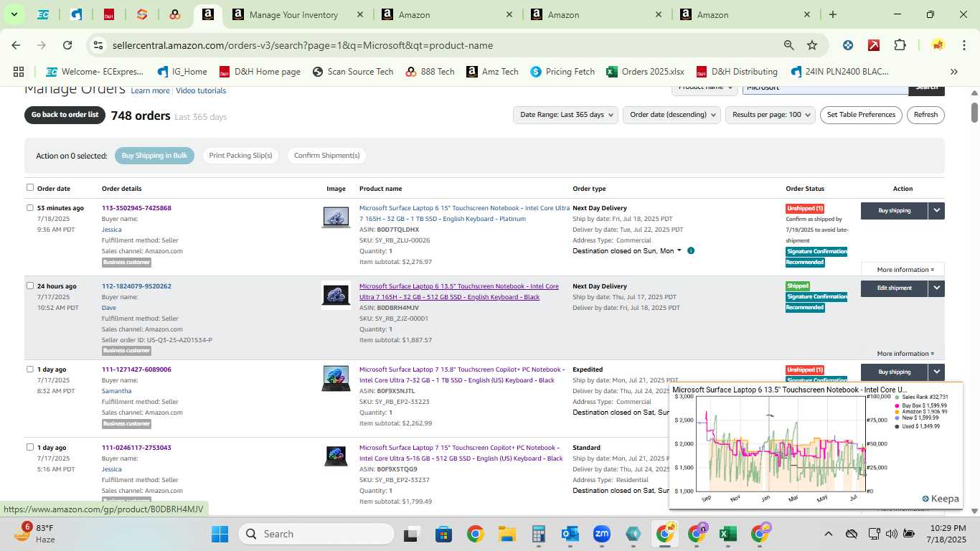Open the blue circular extension icon
This screenshot has width=980, height=551.
pyautogui.click(x=848, y=45)
